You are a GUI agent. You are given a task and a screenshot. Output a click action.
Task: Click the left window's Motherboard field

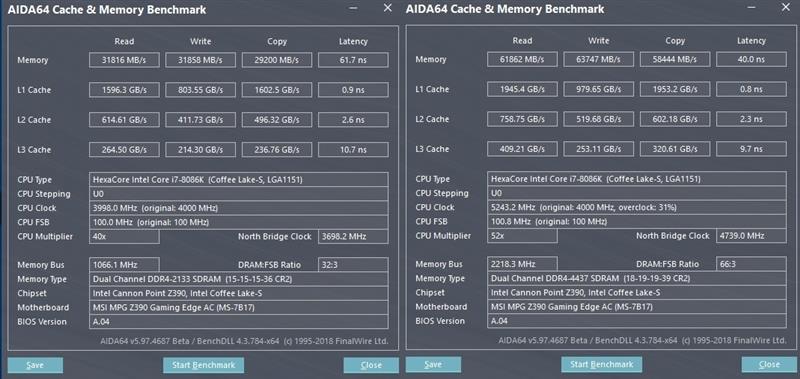(239, 308)
